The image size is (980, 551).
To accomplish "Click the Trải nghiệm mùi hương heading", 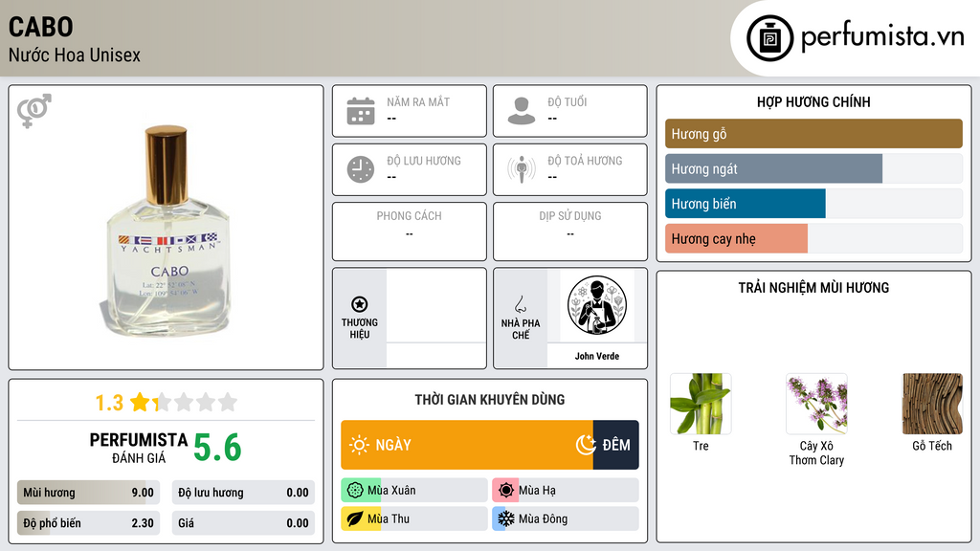I will (x=813, y=287).
